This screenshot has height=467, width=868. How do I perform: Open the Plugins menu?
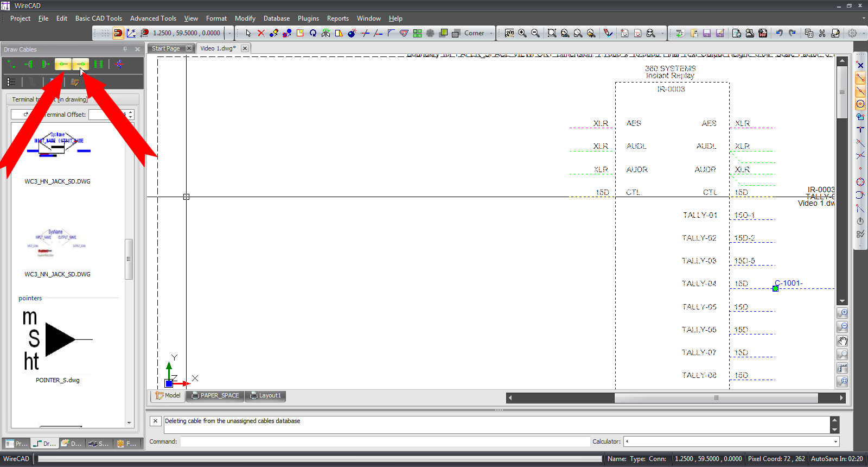[x=308, y=18]
